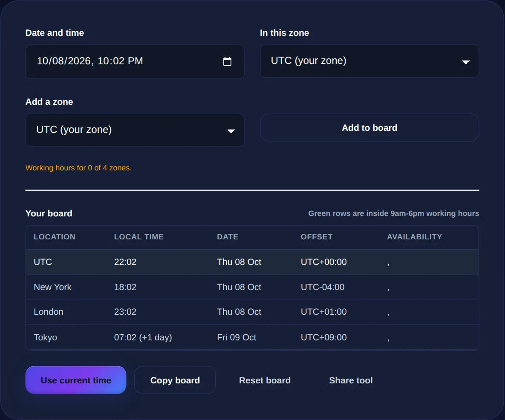Screen dimensions: 505x420
Task: Click the OFFSET column header
Action: pos(317,237)
